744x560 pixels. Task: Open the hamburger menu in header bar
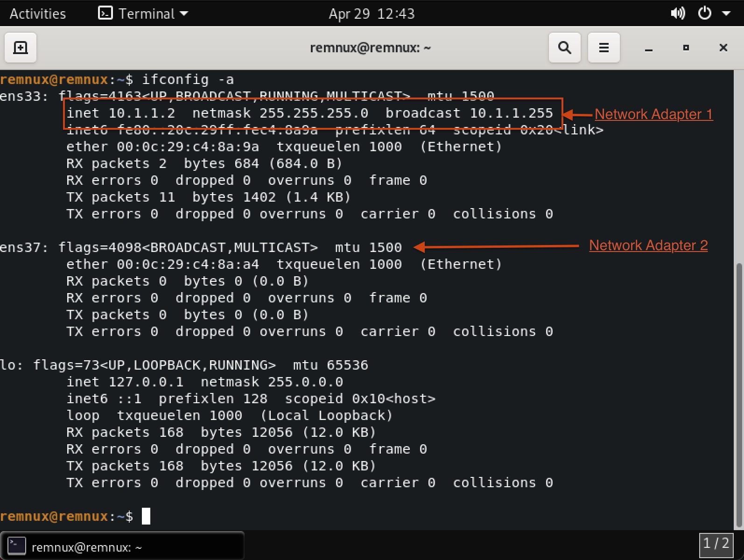604,48
